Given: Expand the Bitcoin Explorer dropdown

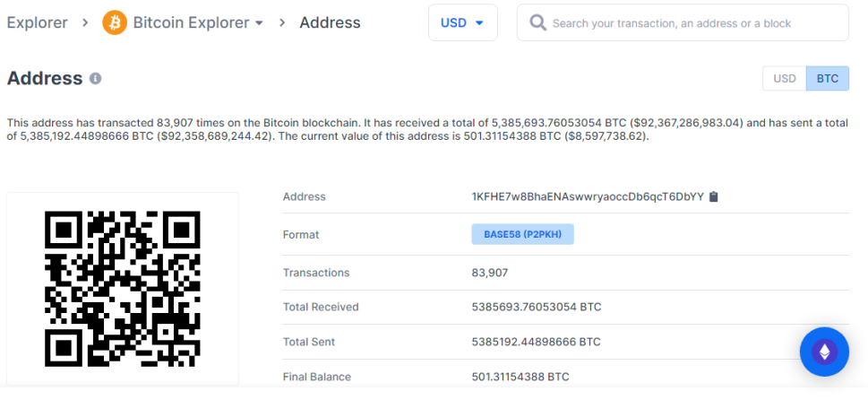Looking at the screenshot, I should point(198,22).
